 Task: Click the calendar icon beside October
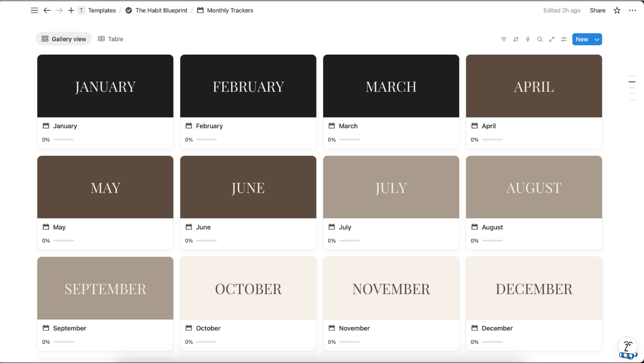tap(189, 328)
